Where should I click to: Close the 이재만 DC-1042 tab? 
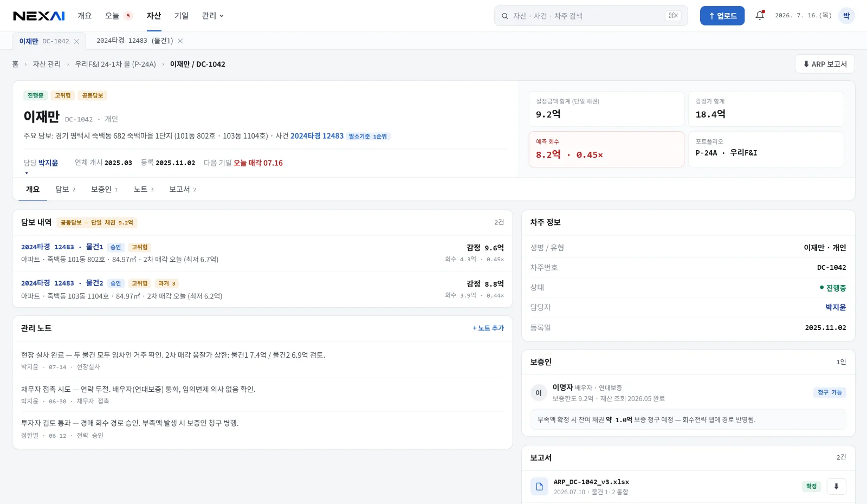click(x=76, y=41)
